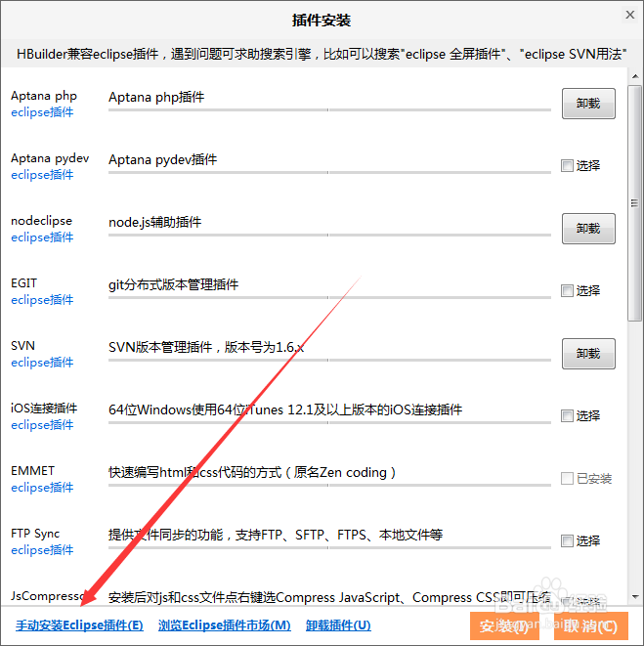
Task: Uninstall the nodeclipse plugin
Action: 588,229
